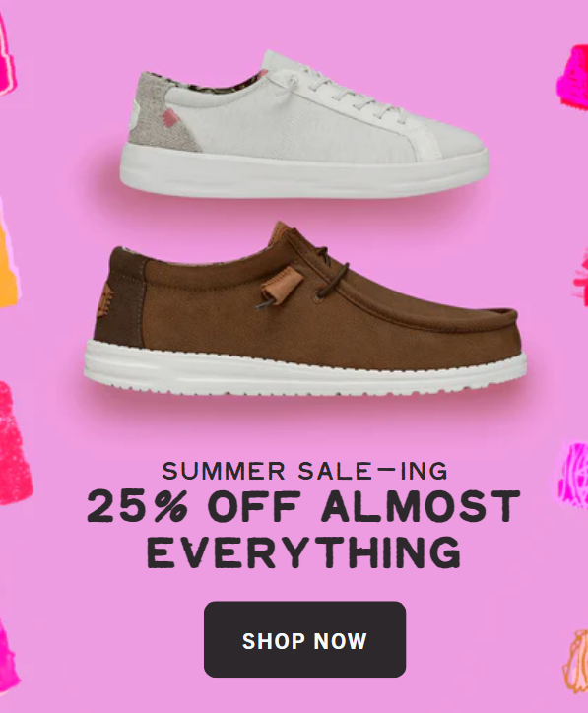588x713 pixels.
Task: Click the magenta scribble gumdrop right of headline
Action: pyautogui.click(x=574, y=476)
